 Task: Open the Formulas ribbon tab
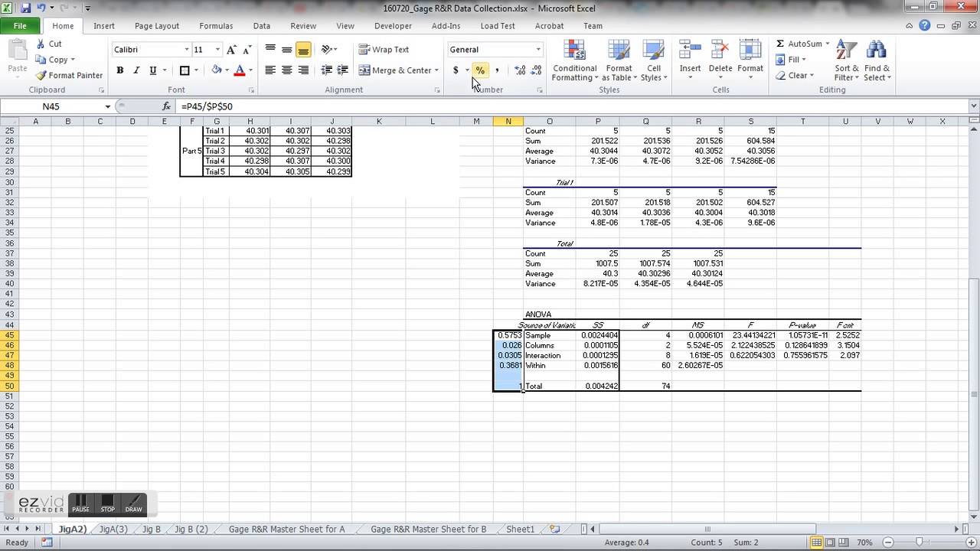[x=216, y=26]
